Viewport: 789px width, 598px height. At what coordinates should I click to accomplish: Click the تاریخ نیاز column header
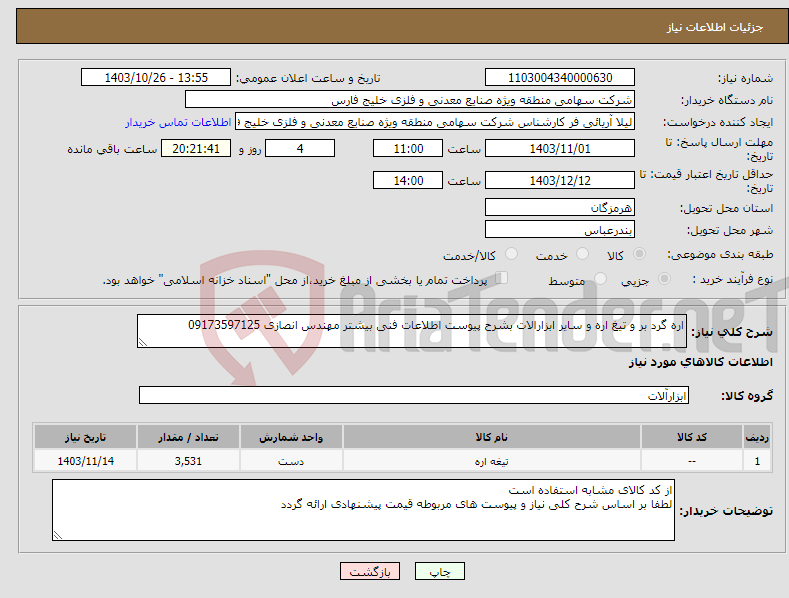[86, 437]
